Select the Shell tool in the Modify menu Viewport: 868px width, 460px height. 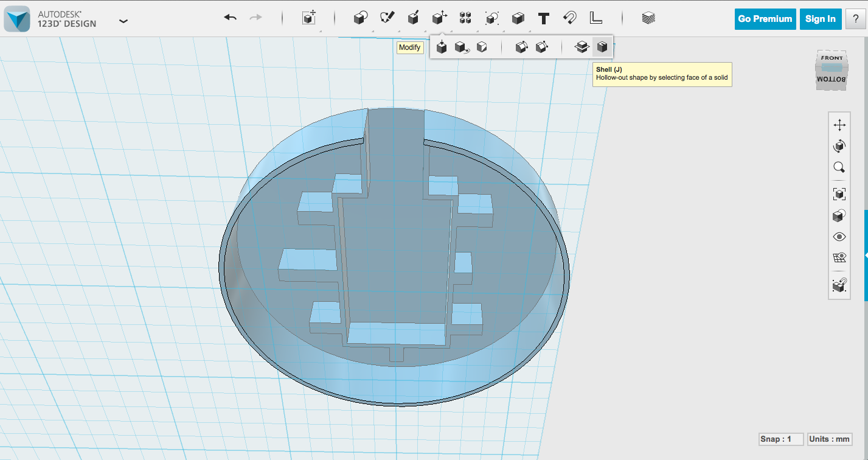pyautogui.click(x=602, y=47)
